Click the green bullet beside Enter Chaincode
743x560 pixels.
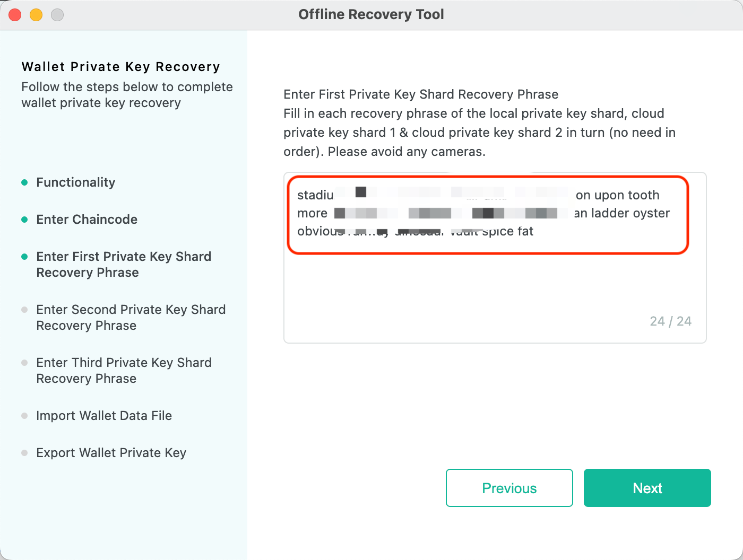tap(24, 220)
